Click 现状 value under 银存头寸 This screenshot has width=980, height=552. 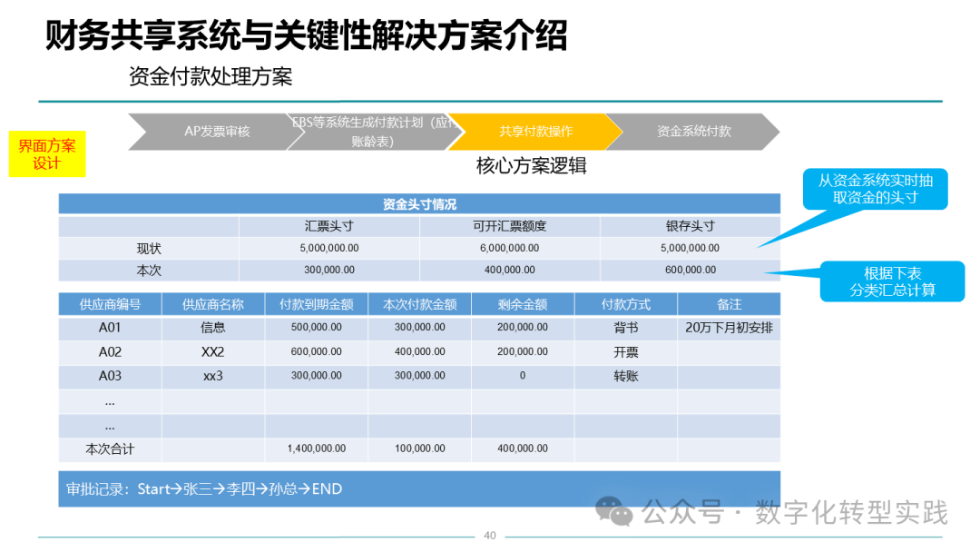(690, 248)
